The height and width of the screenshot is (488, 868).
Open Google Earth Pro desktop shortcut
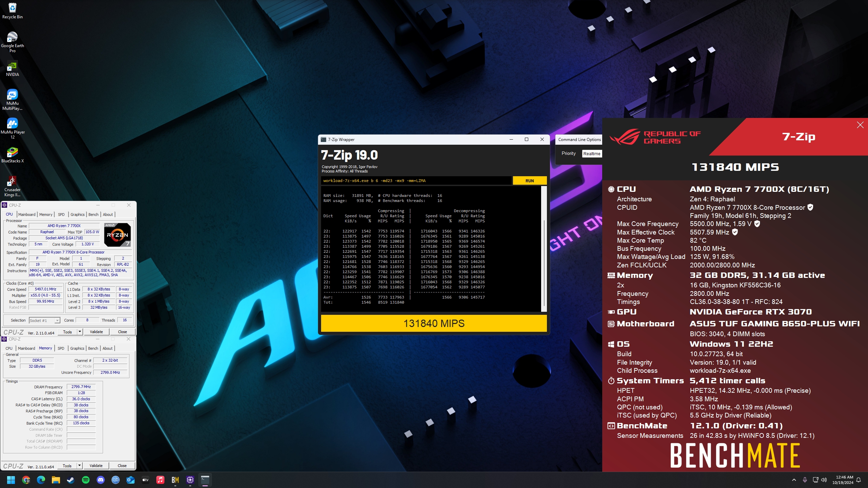point(12,42)
